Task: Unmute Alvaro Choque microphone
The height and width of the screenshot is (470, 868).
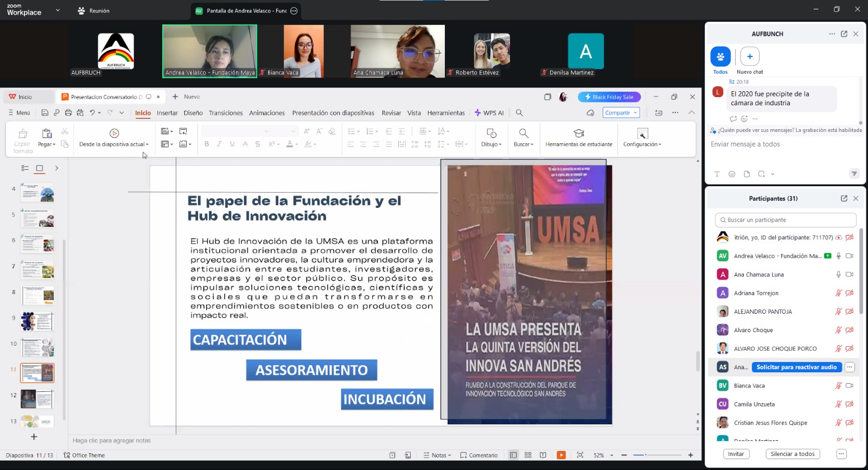Action: coord(838,330)
